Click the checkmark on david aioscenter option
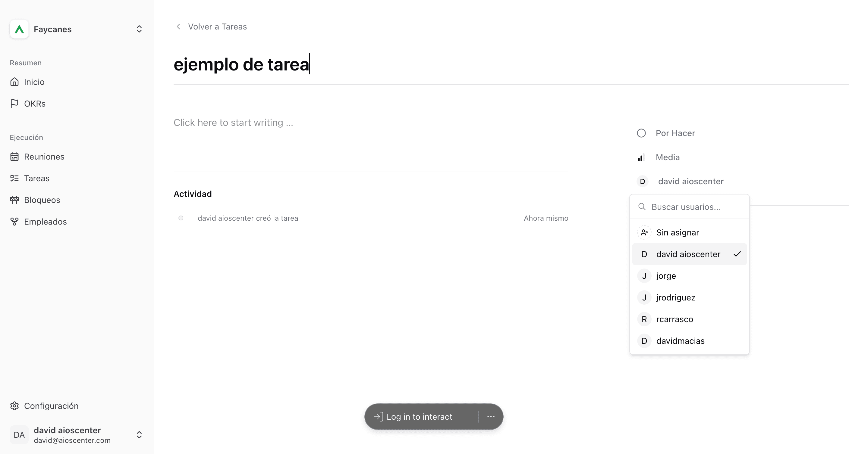Viewport: 868px width, 454px height. 737,254
